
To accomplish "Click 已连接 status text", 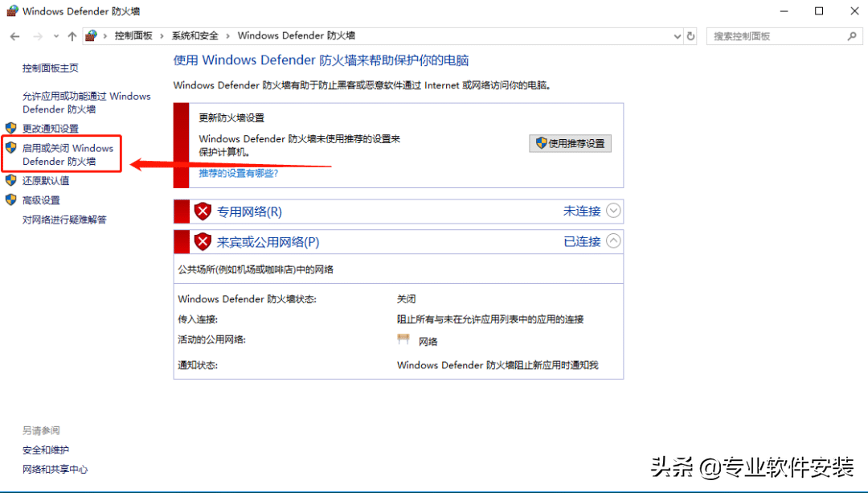I will [582, 241].
